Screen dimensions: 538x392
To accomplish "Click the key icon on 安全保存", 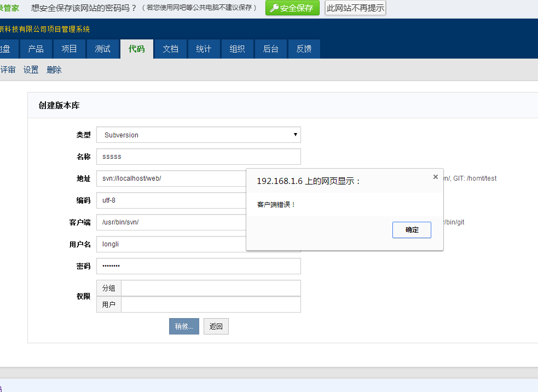I will [274, 8].
